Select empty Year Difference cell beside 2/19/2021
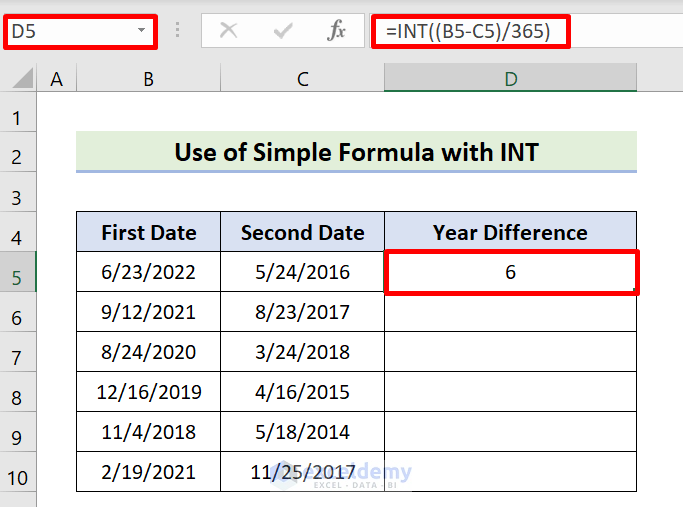Screen dimensions: 683x507 pos(511,472)
